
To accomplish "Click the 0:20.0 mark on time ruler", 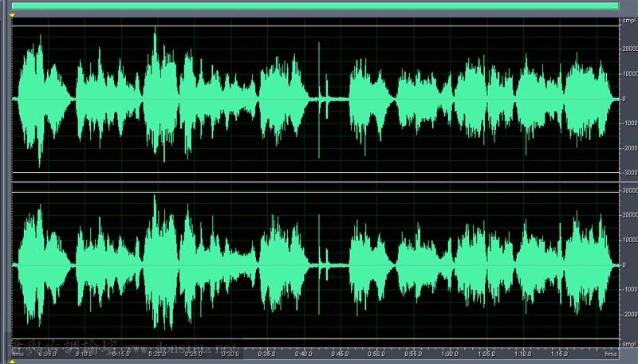I will coord(157,353).
